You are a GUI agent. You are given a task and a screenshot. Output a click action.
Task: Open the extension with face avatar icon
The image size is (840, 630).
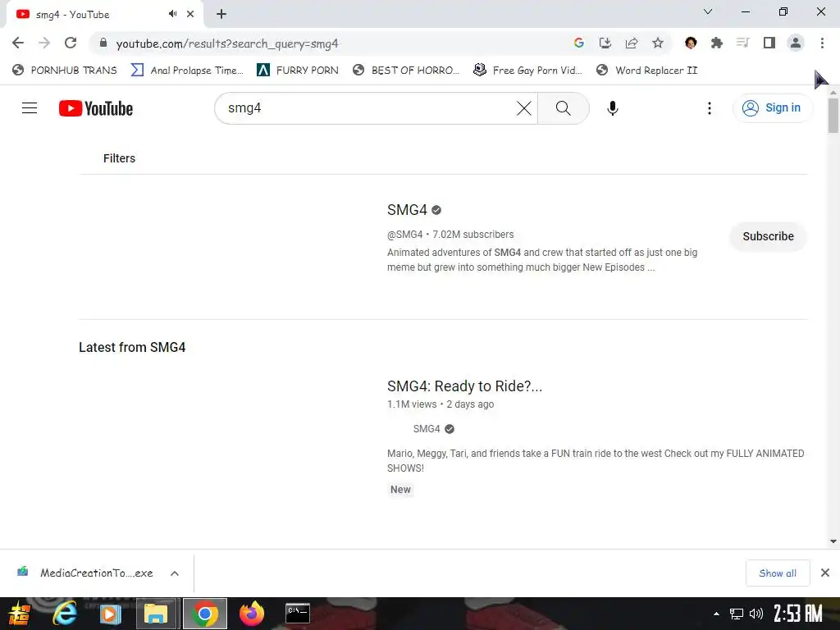click(x=691, y=43)
